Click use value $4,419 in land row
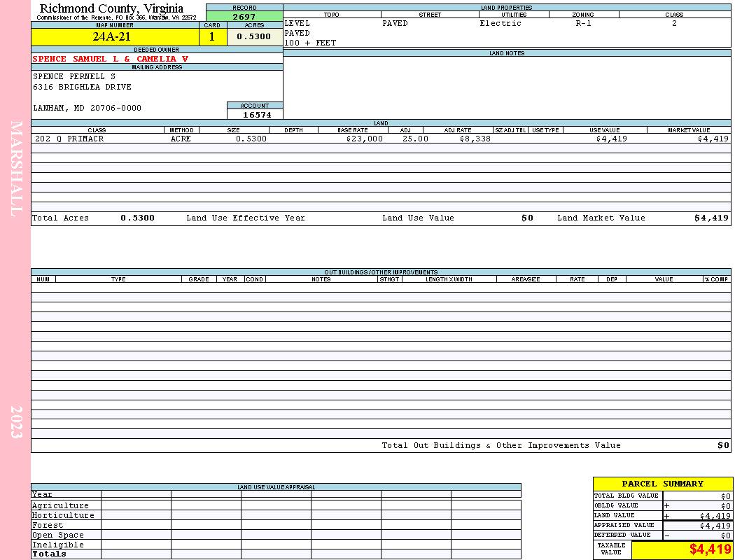735x560 pixels. pyautogui.click(x=611, y=139)
